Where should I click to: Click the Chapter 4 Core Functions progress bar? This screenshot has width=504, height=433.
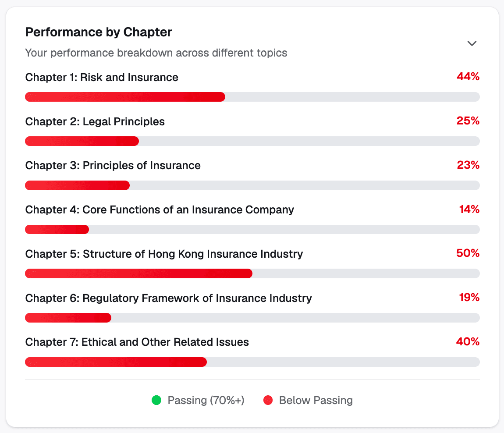[252, 229]
